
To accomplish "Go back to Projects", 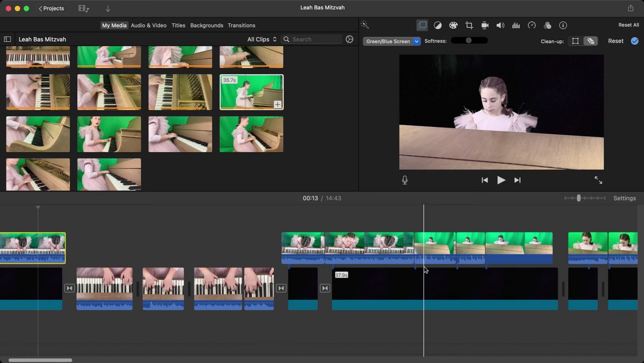I will 51,9.
